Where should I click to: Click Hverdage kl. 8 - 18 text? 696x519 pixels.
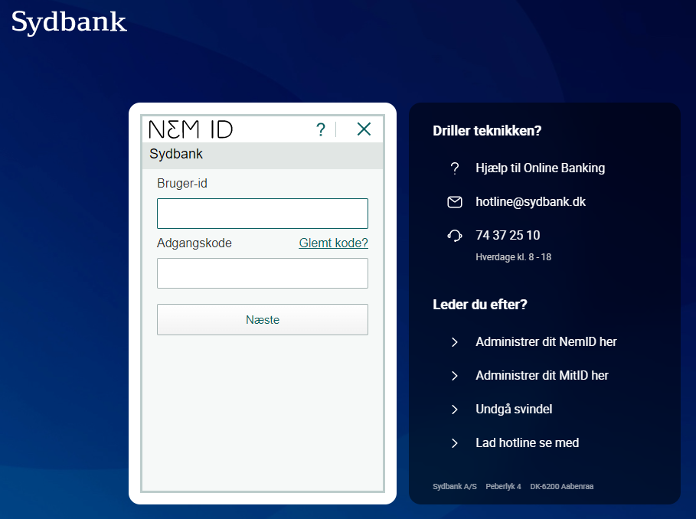point(513,257)
